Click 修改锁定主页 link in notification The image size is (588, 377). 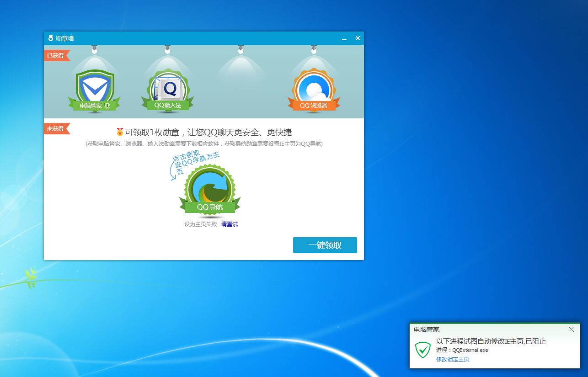[453, 360]
